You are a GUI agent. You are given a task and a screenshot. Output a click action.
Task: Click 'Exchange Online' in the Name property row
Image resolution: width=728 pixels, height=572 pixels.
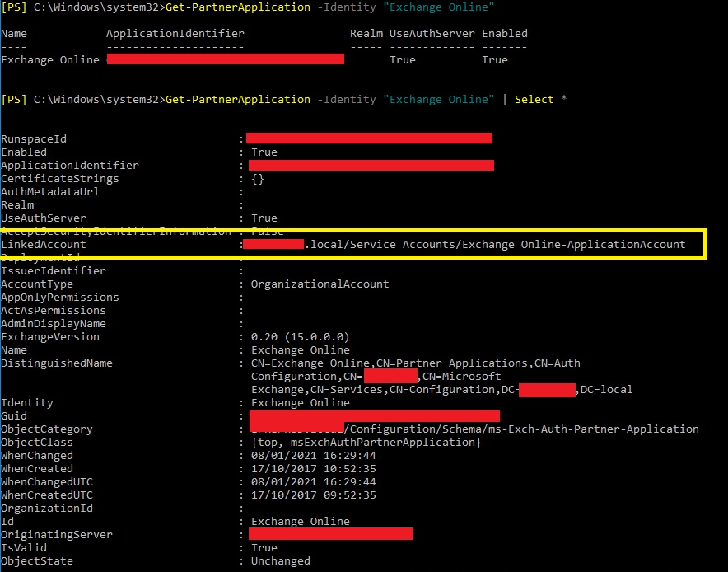(301, 350)
